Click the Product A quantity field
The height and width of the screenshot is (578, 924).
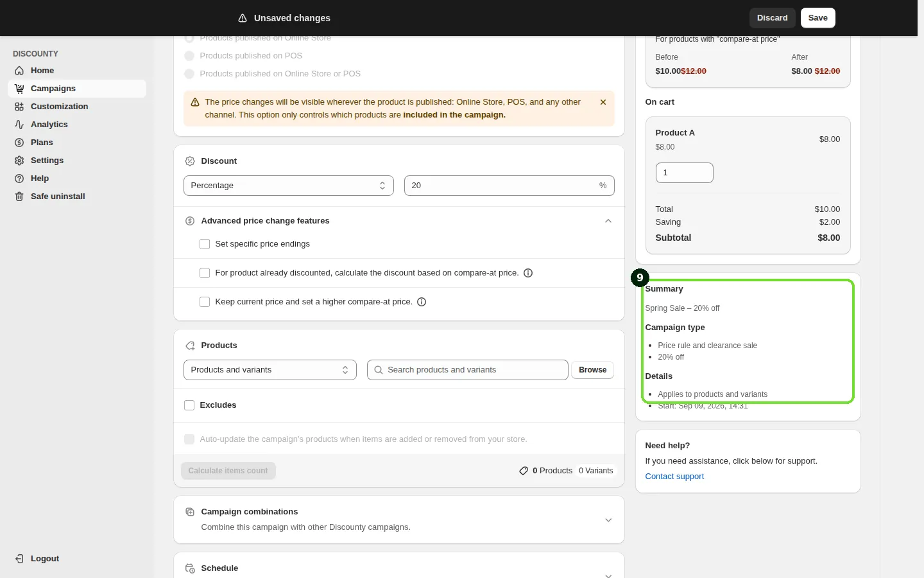pyautogui.click(x=685, y=173)
